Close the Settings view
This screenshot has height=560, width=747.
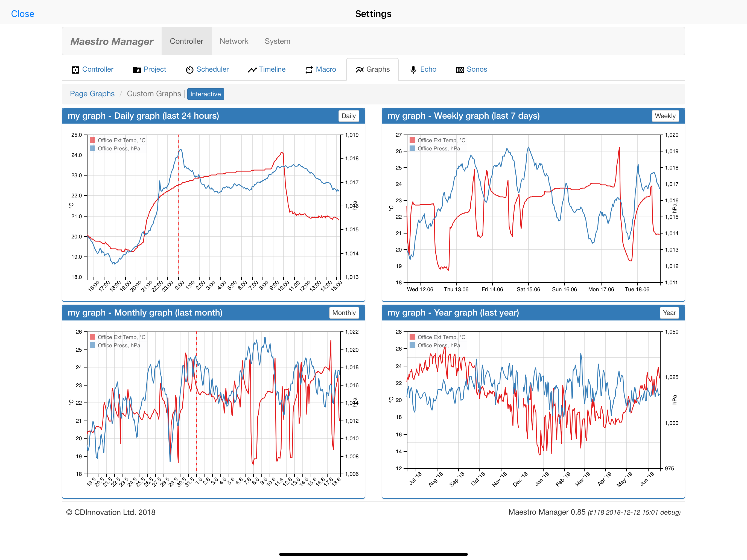point(23,14)
